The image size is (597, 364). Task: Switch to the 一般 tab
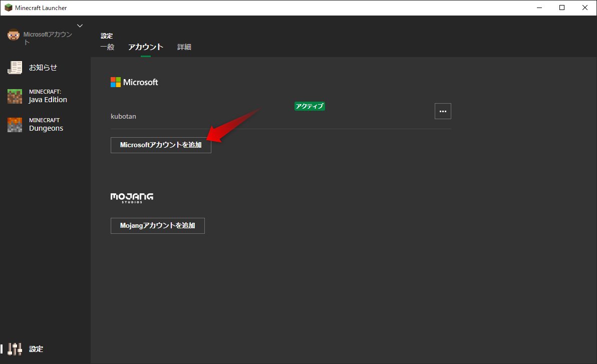(x=107, y=47)
